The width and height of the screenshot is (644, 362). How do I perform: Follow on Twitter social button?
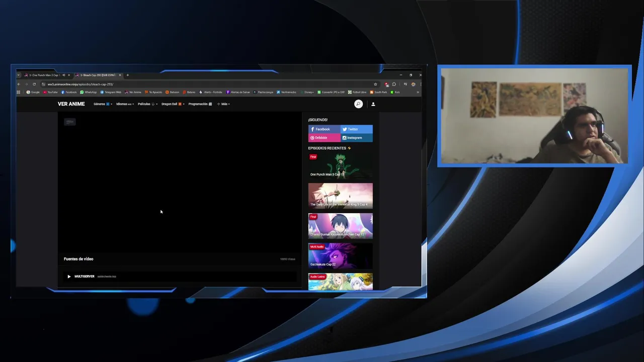[357, 129]
